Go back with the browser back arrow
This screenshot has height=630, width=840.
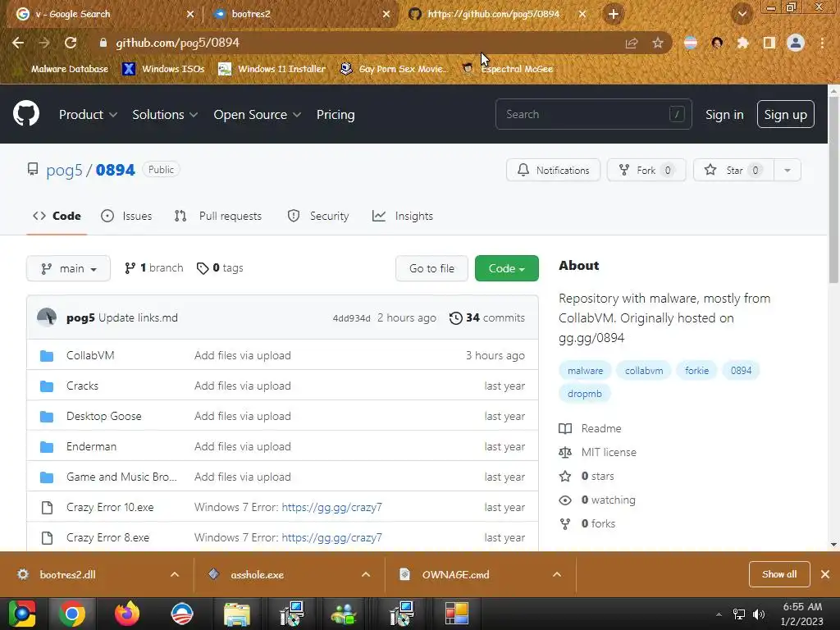coord(18,43)
